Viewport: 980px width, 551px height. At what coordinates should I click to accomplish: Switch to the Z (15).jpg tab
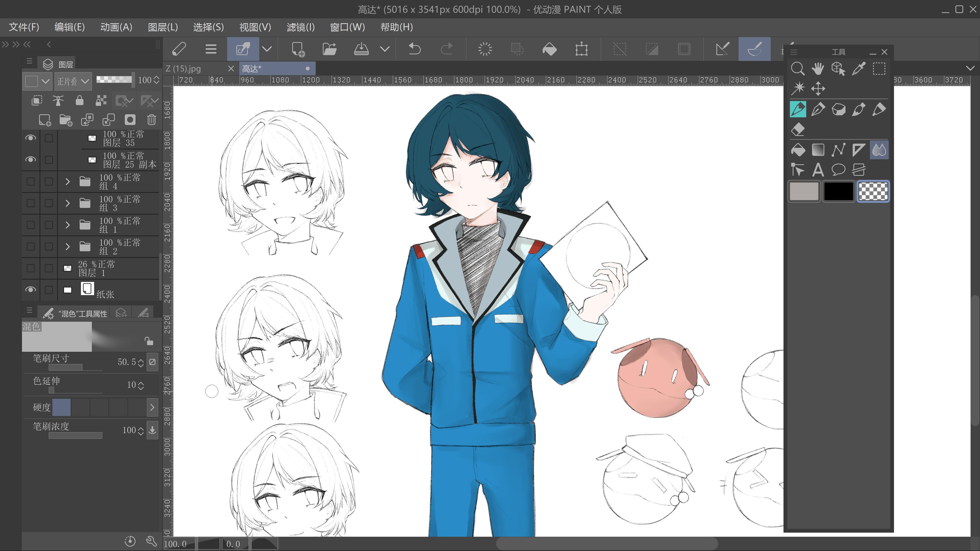click(x=183, y=69)
